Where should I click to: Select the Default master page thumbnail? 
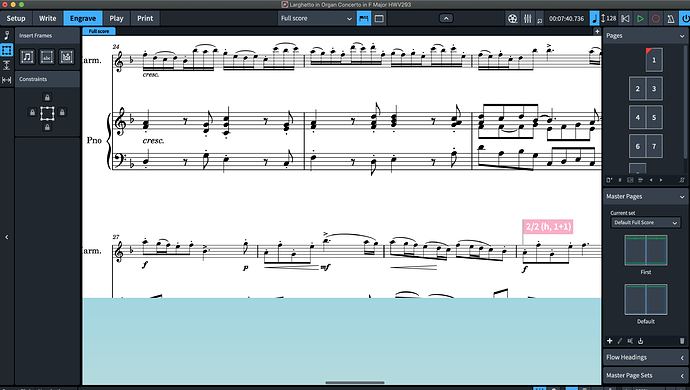[646, 300]
